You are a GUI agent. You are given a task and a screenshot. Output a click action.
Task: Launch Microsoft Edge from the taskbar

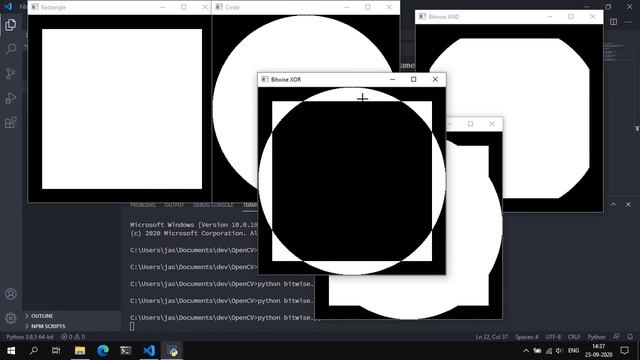point(103,351)
